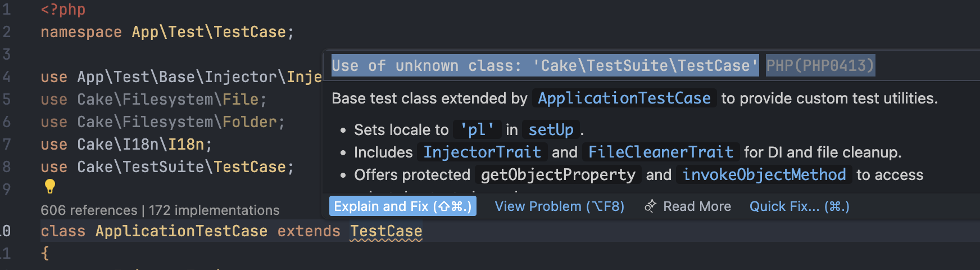Follow the ApplicationTestCase link in the hover
Image resolution: width=980 pixels, height=270 pixels.
point(624,98)
